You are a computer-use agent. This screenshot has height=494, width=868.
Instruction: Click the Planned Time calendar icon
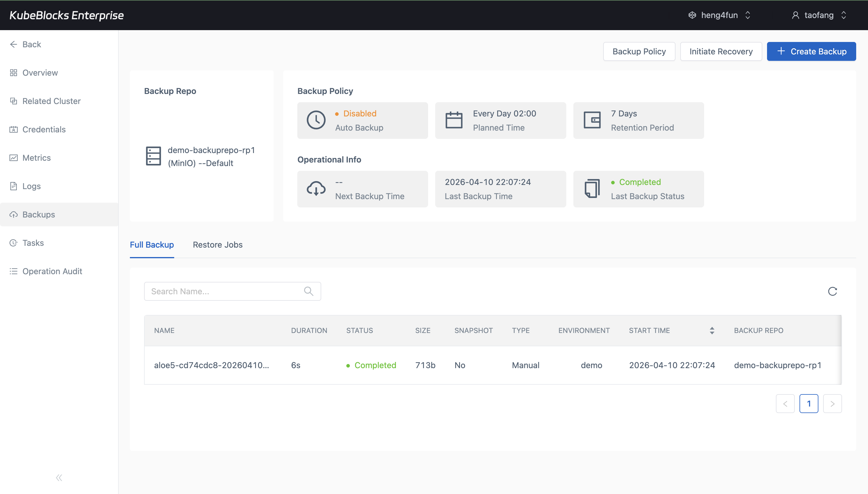point(454,120)
